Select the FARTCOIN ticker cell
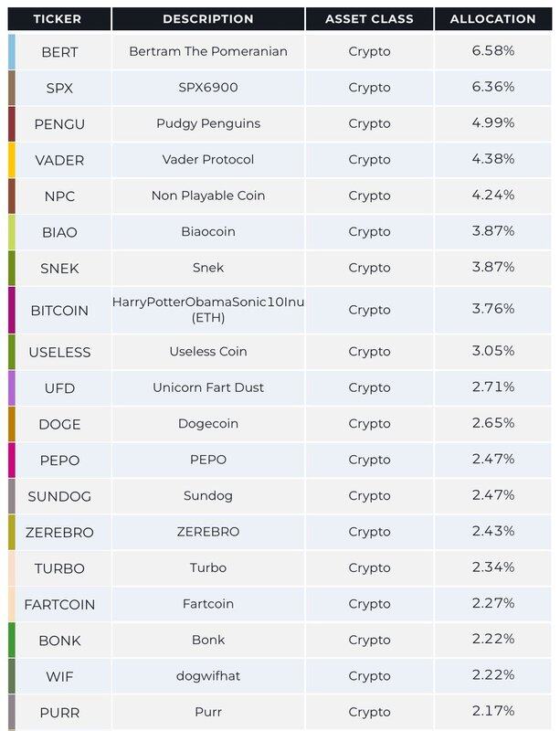This screenshot has height=731, width=560. tap(59, 605)
